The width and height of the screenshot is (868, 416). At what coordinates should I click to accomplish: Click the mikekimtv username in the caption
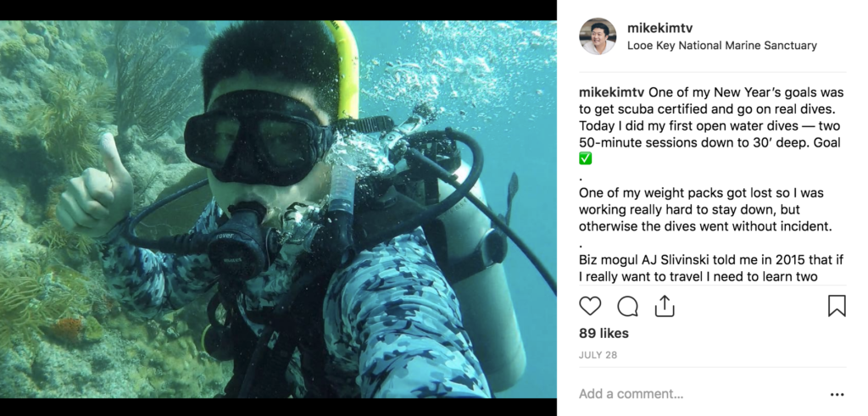[x=611, y=92]
